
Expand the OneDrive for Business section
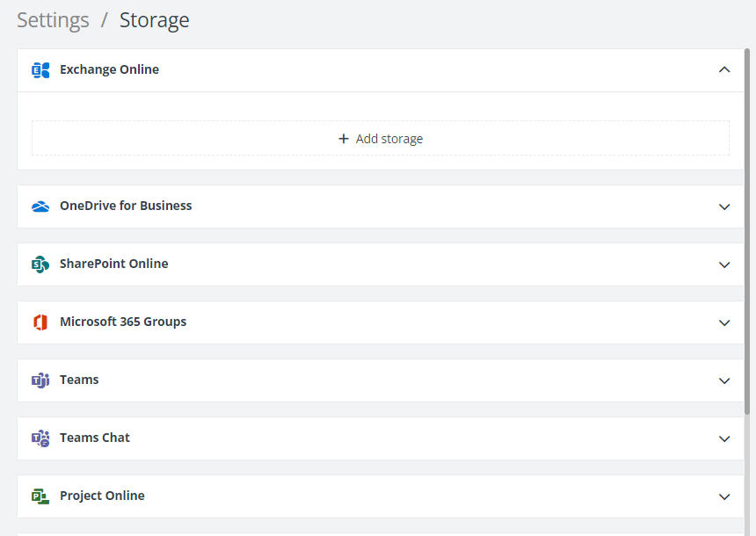tap(724, 206)
